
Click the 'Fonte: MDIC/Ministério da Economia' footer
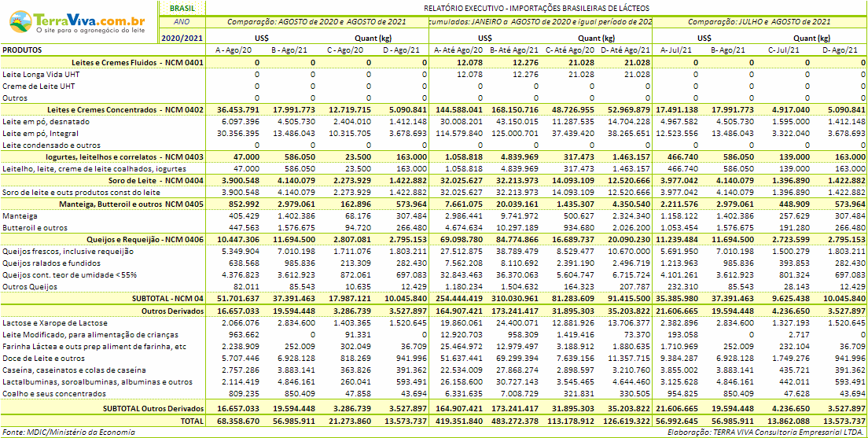pos(68,432)
